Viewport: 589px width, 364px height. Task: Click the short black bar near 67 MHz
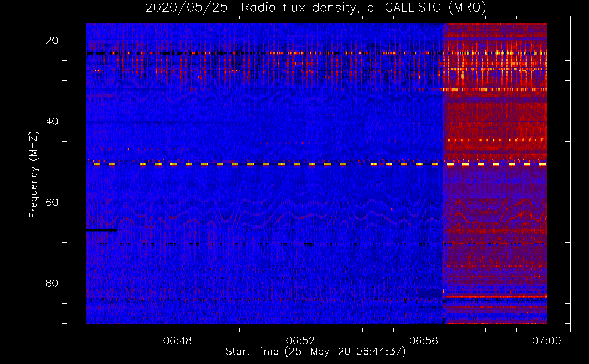[x=102, y=230]
